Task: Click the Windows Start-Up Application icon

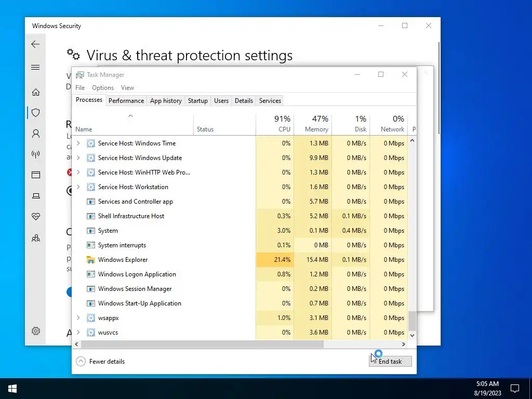Action: pos(90,303)
